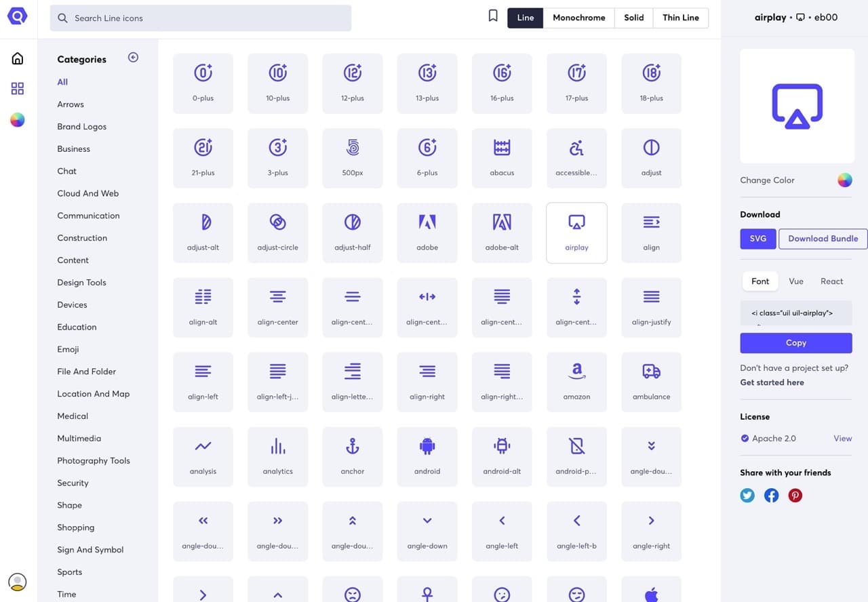The image size is (868, 602).
Task: Share on Twitter
Action: pyautogui.click(x=747, y=496)
